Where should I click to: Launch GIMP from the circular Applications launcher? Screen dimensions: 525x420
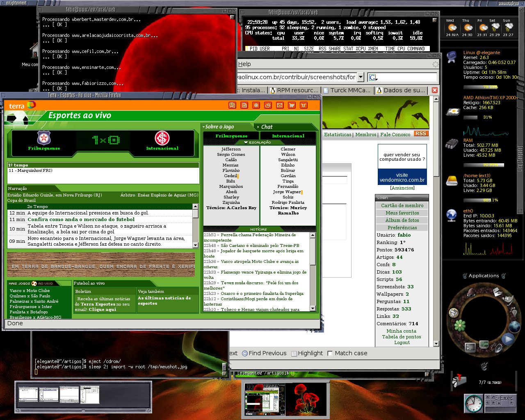(508, 300)
